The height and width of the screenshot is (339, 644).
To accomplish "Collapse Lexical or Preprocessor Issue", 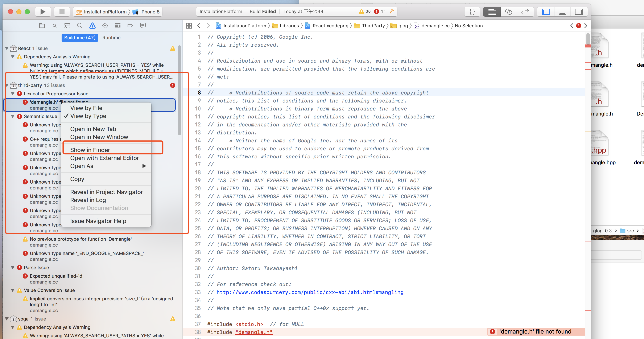I will [x=13, y=94].
